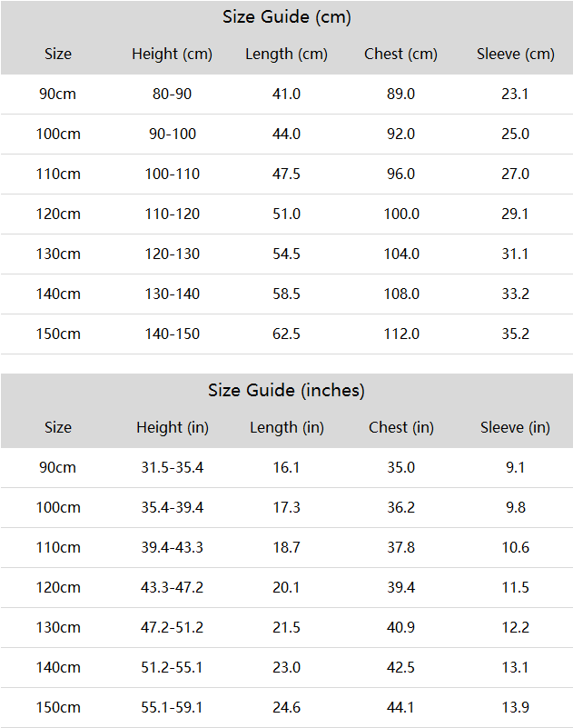
Task: Click the 55.1-59.1 height range cell
Action: coord(173,708)
